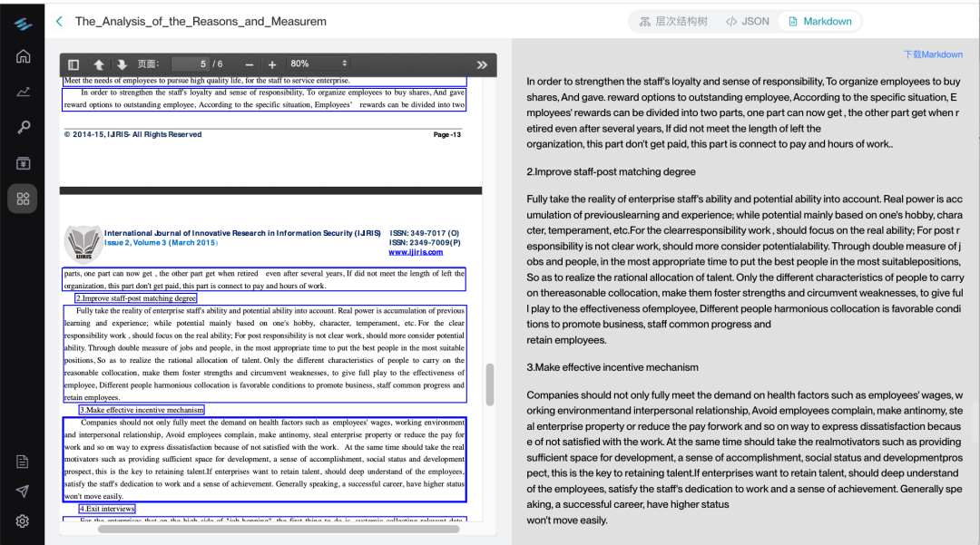Click the app logo in the sidebar
980x545 pixels.
pos(23,24)
